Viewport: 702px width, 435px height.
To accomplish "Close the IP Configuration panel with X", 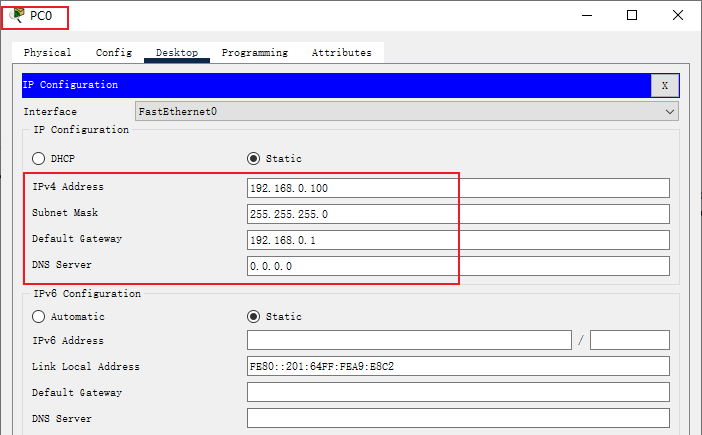I will (x=665, y=85).
